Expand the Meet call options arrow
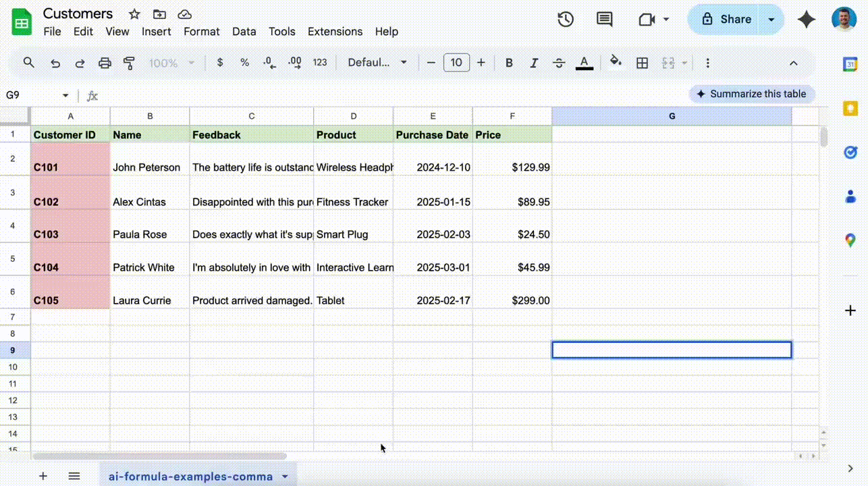This screenshot has height=486, width=868. [x=666, y=20]
